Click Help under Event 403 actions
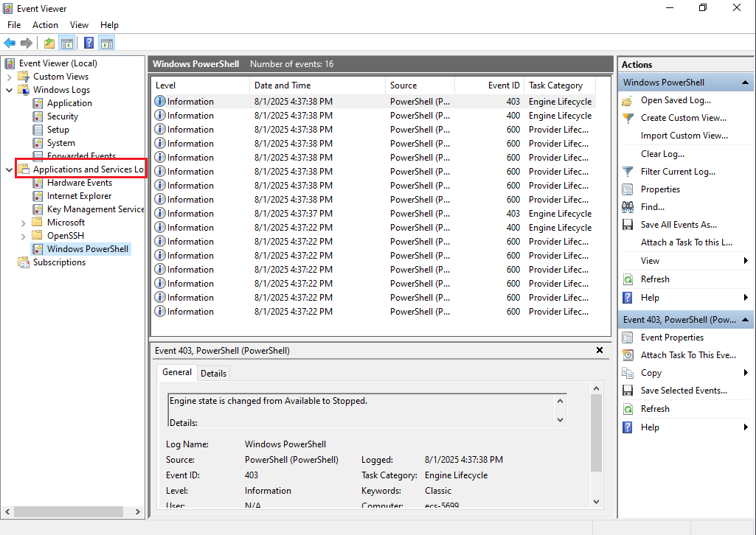This screenshot has width=756, height=535. [x=650, y=427]
